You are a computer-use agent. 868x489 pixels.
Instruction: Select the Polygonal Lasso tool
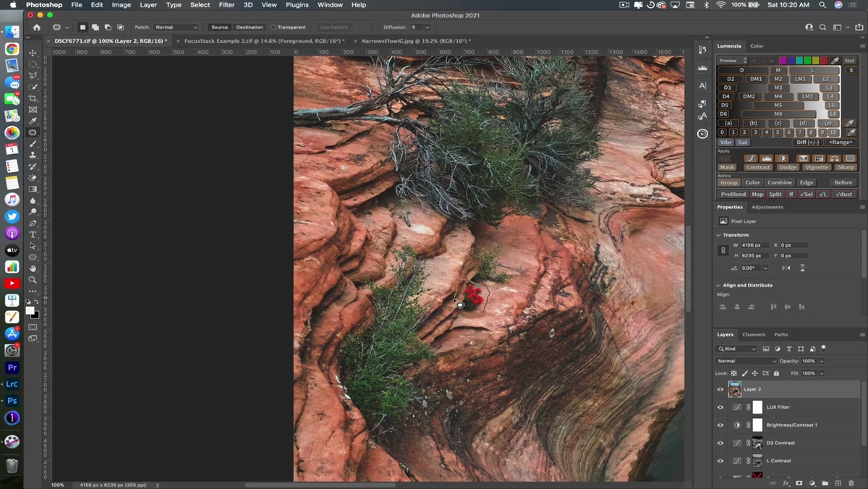coord(33,75)
